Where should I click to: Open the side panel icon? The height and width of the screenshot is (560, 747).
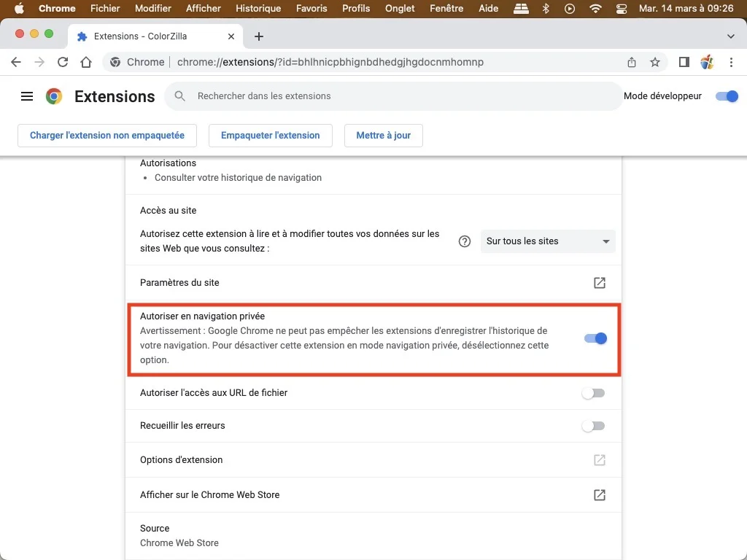684,62
